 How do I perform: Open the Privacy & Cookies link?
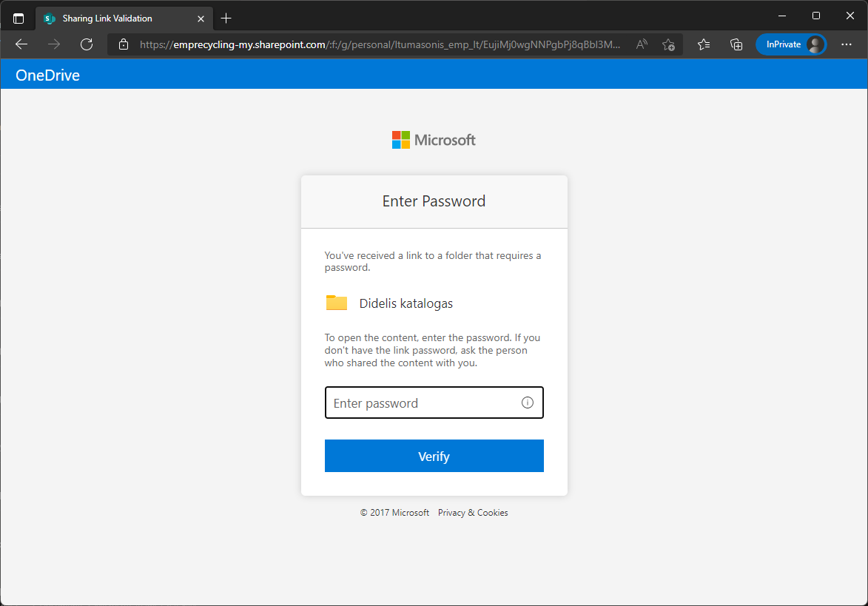coord(473,513)
